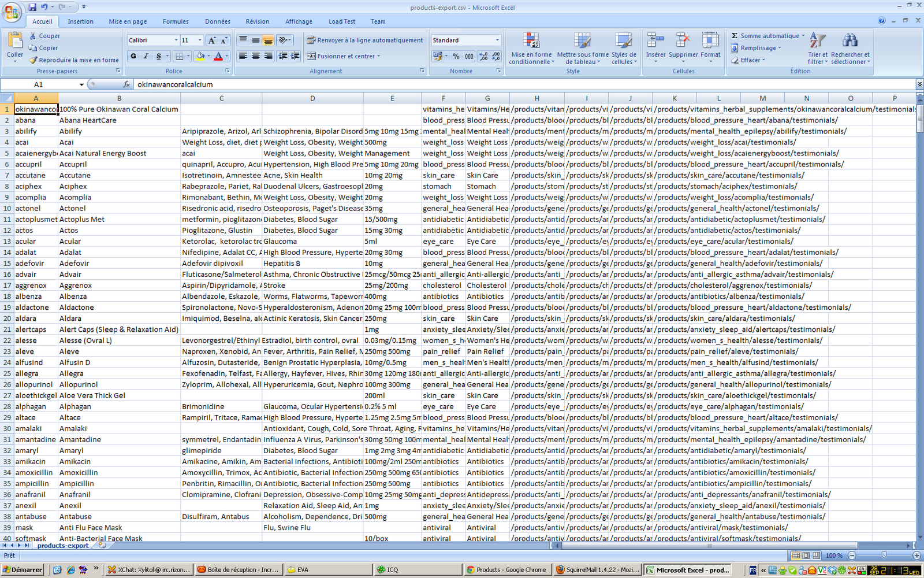Switch to Products - Google Chrome in taskbar
The width and height of the screenshot is (924, 578).
(x=508, y=570)
